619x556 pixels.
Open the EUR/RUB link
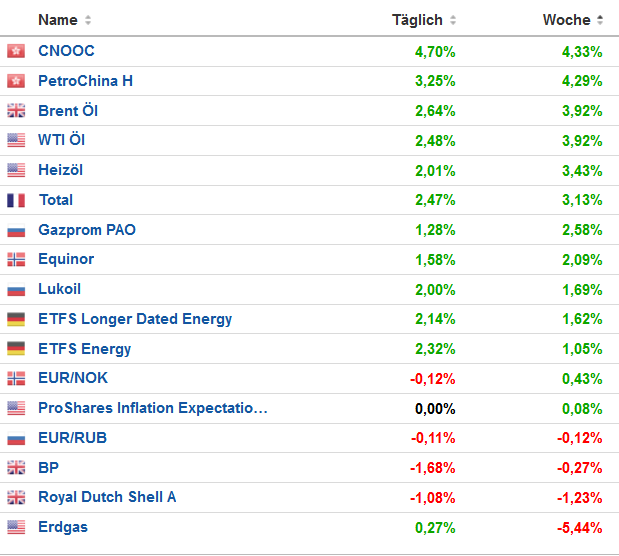tap(73, 438)
